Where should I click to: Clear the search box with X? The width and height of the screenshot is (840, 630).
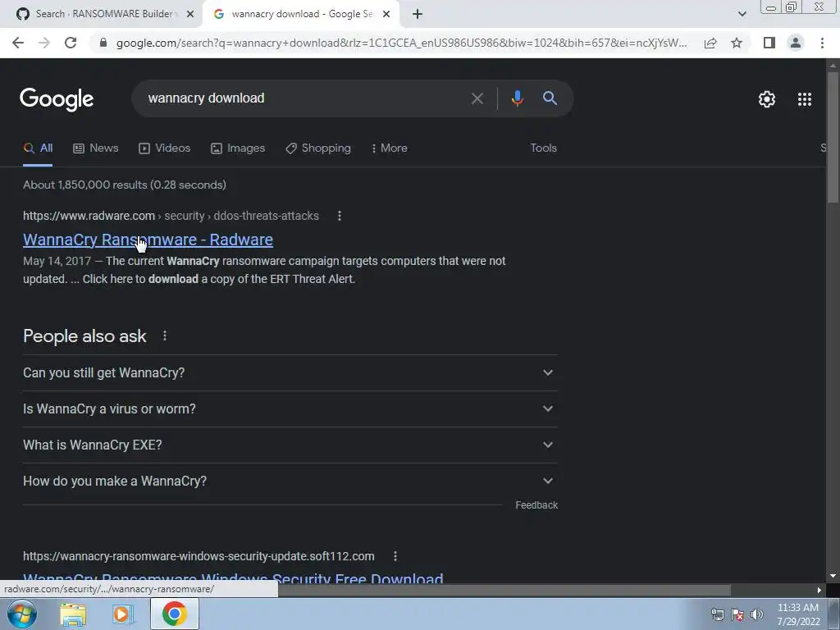pos(477,98)
